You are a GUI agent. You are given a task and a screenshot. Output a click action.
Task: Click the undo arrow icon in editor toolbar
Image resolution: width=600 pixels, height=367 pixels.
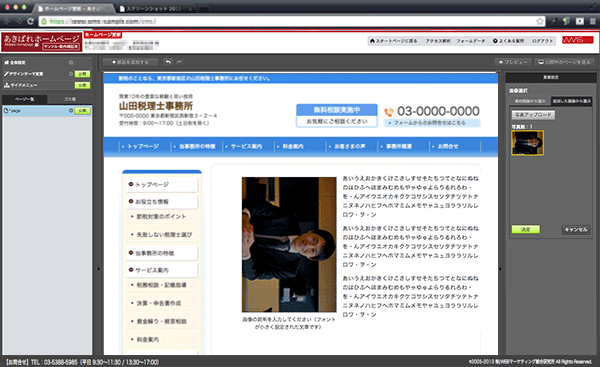click(x=168, y=62)
